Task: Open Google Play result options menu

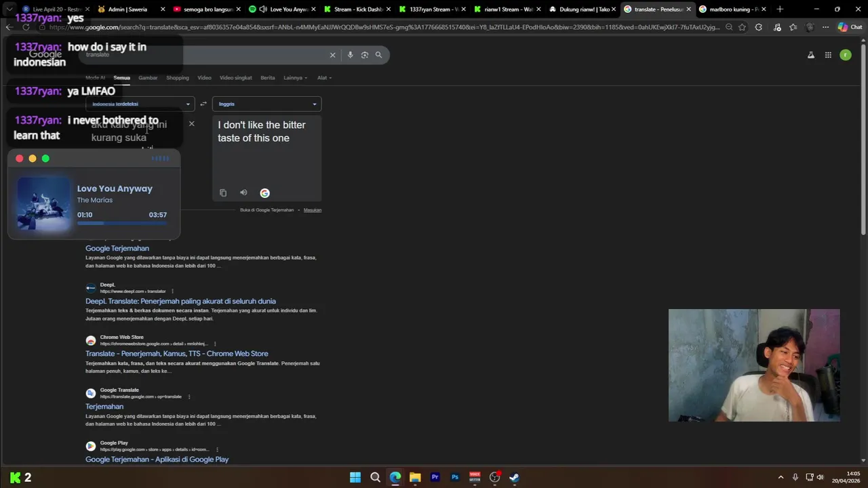Action: click(x=217, y=449)
